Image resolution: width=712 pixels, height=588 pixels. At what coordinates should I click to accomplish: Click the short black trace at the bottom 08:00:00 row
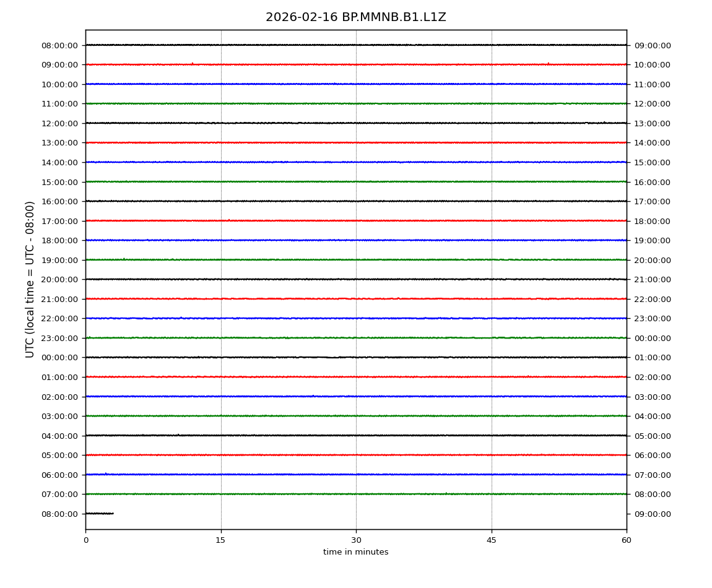click(x=99, y=513)
